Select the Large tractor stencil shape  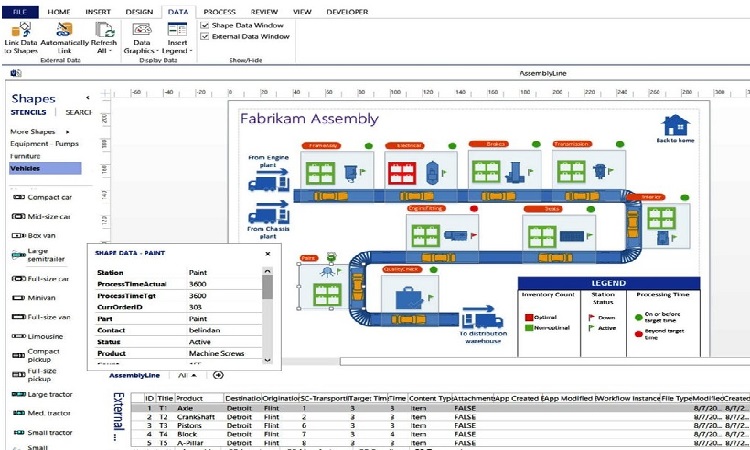(42, 395)
